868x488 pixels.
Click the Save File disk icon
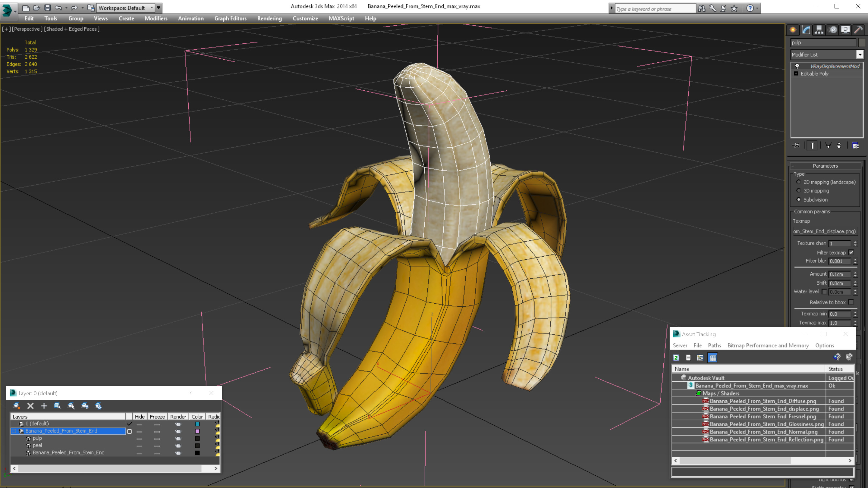pyautogui.click(x=48, y=8)
